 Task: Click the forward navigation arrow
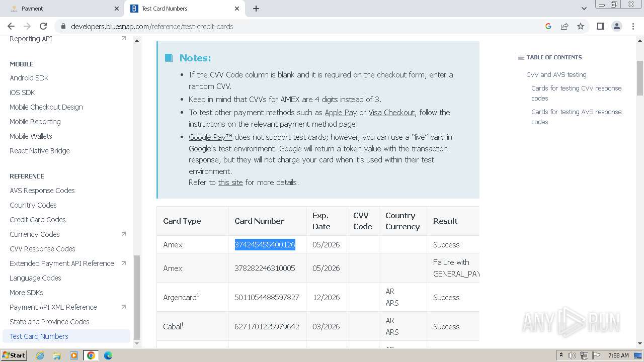coord(27,26)
